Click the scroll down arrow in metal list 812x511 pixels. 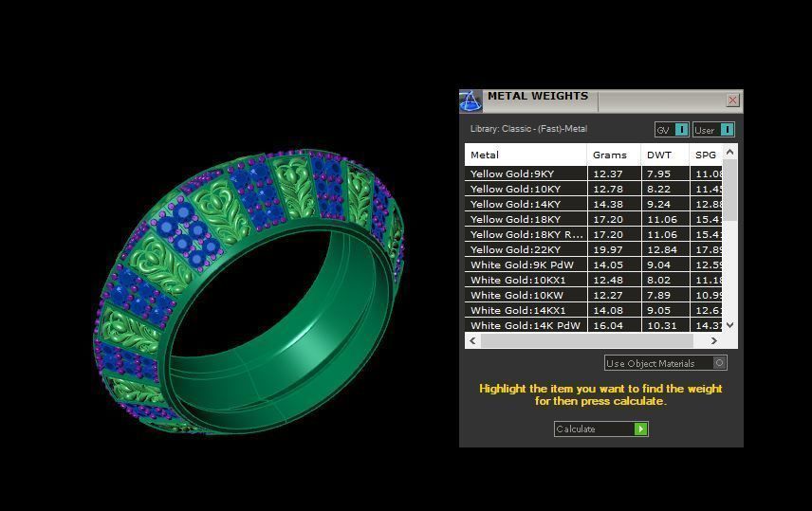click(x=730, y=325)
